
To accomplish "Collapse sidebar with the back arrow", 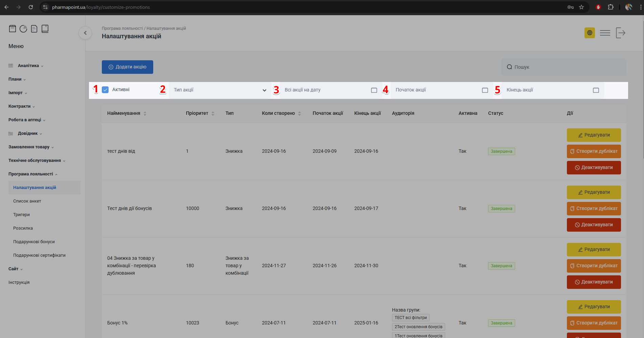I will click(85, 33).
